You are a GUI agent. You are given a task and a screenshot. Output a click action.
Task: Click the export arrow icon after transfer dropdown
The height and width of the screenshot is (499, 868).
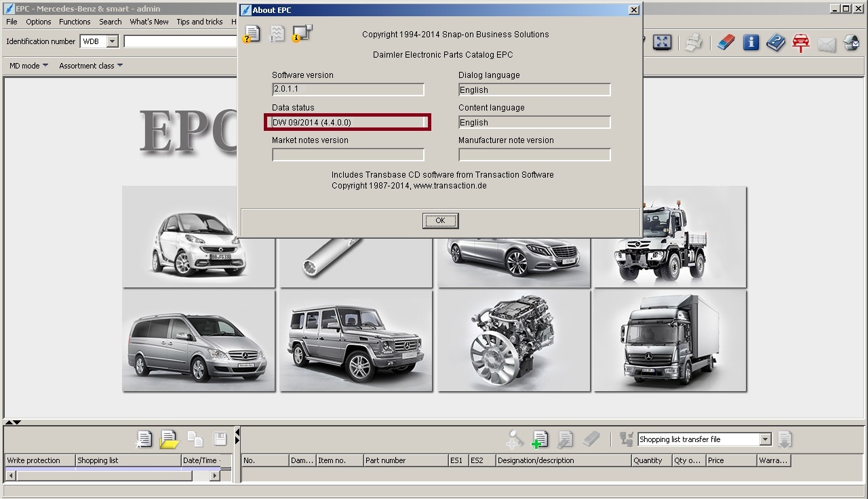coord(785,439)
